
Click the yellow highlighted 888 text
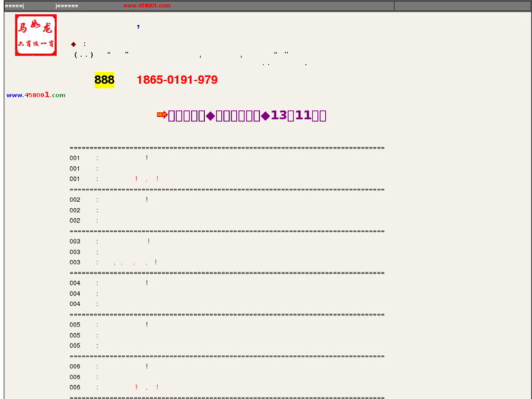point(104,80)
